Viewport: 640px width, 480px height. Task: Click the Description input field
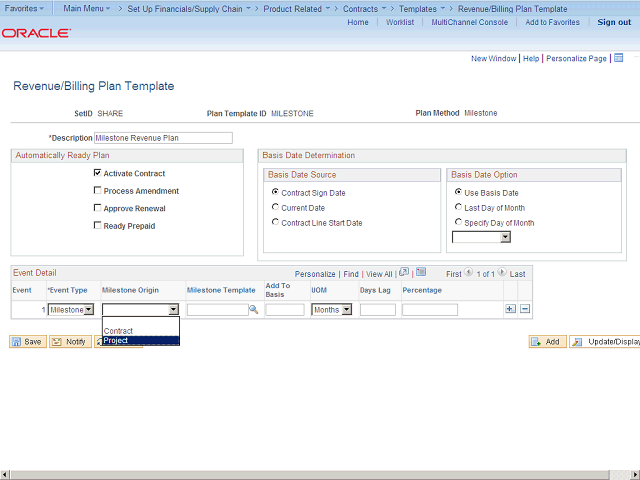pos(163,138)
